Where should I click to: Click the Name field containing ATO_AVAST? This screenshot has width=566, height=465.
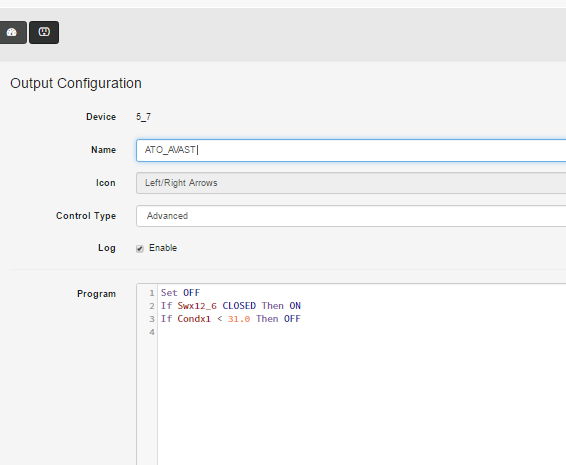point(351,150)
